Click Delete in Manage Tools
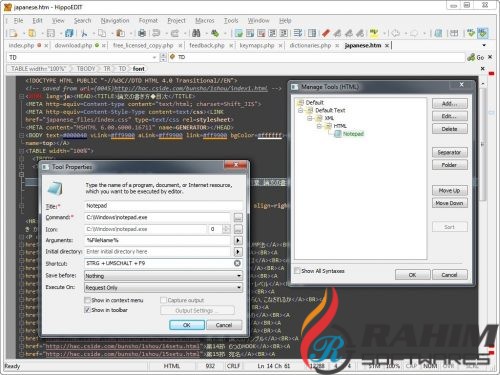The height and width of the screenshot is (375, 500). pyautogui.click(x=450, y=129)
